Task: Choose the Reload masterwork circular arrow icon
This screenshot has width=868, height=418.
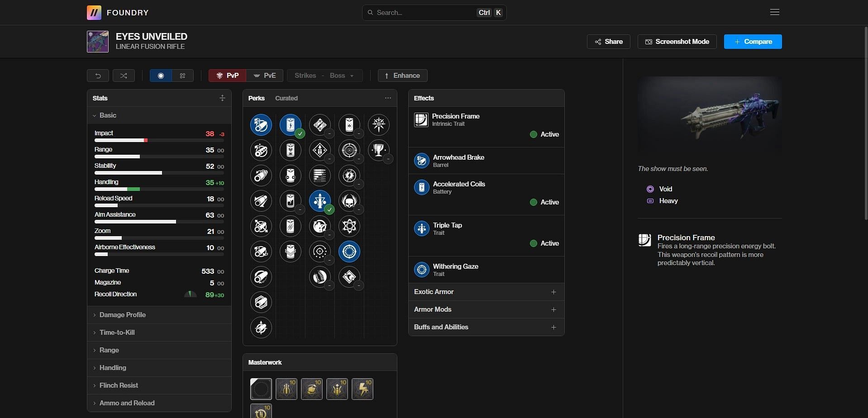Action: coord(261,412)
